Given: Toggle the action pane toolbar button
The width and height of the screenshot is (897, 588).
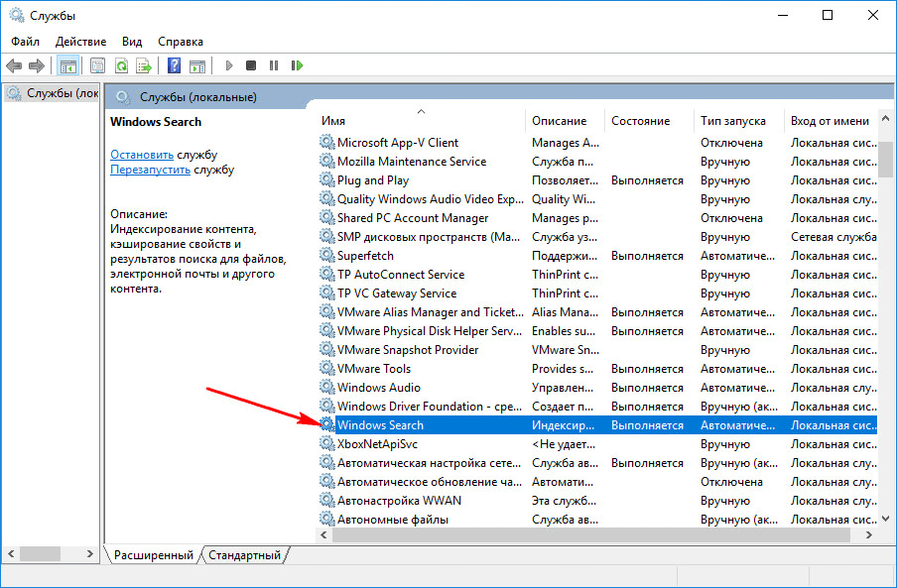Looking at the screenshot, I should 197,65.
